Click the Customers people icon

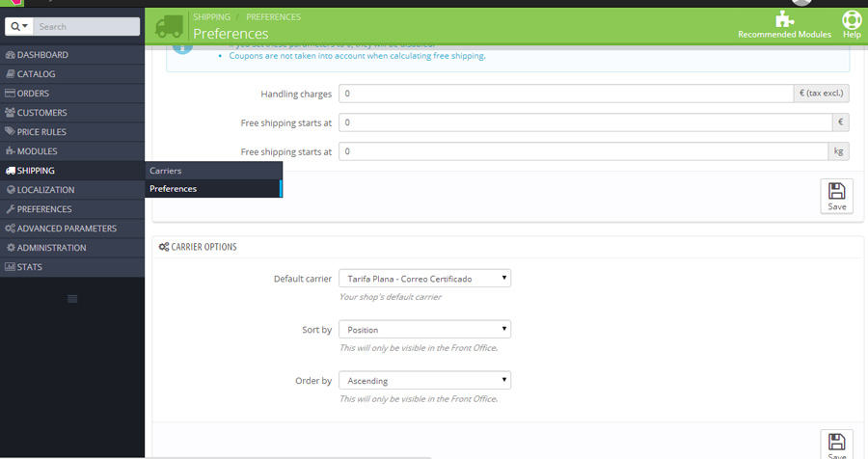[x=10, y=113]
